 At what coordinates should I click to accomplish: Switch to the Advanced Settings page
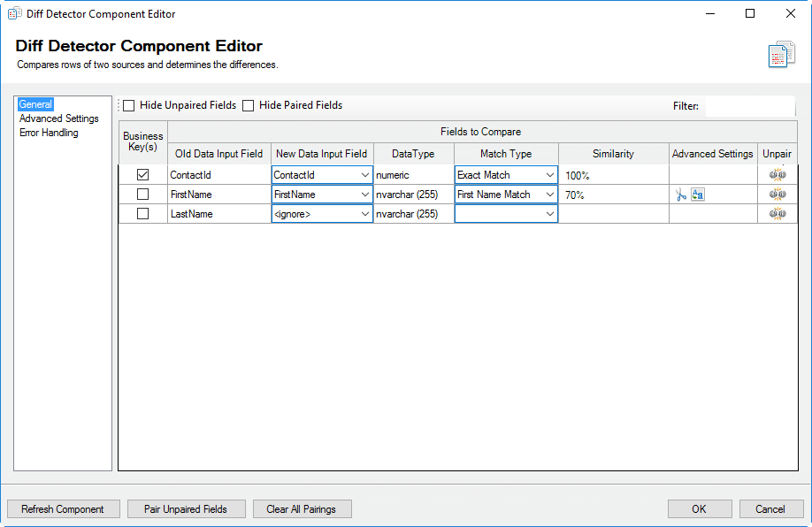point(58,118)
